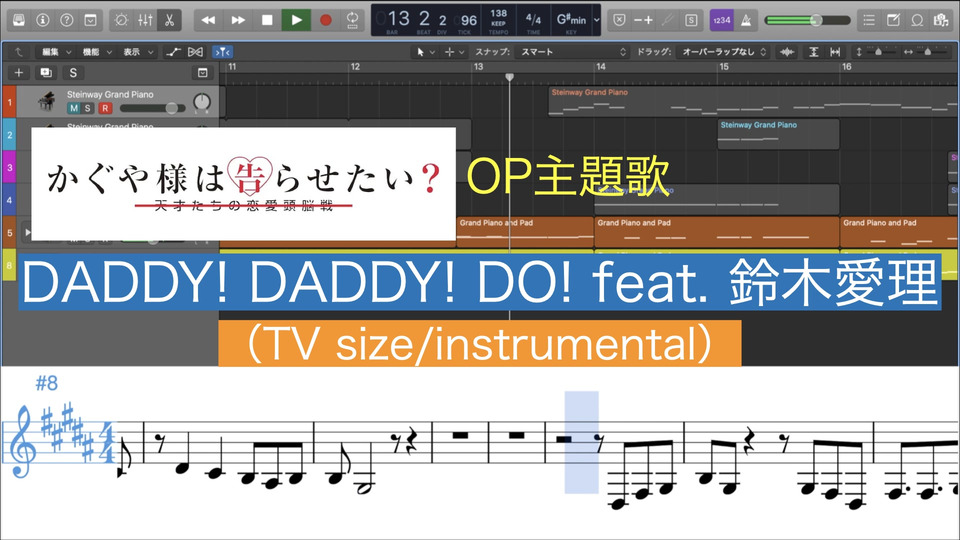The width and height of the screenshot is (960, 540).
Task: Open the List Editors icon
Action: [x=869, y=20]
